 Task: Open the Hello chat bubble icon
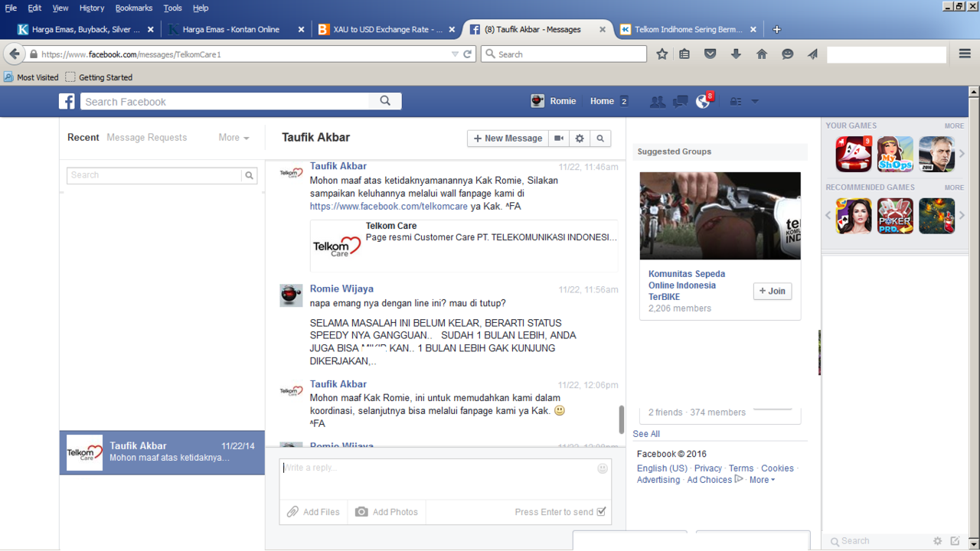point(787,54)
